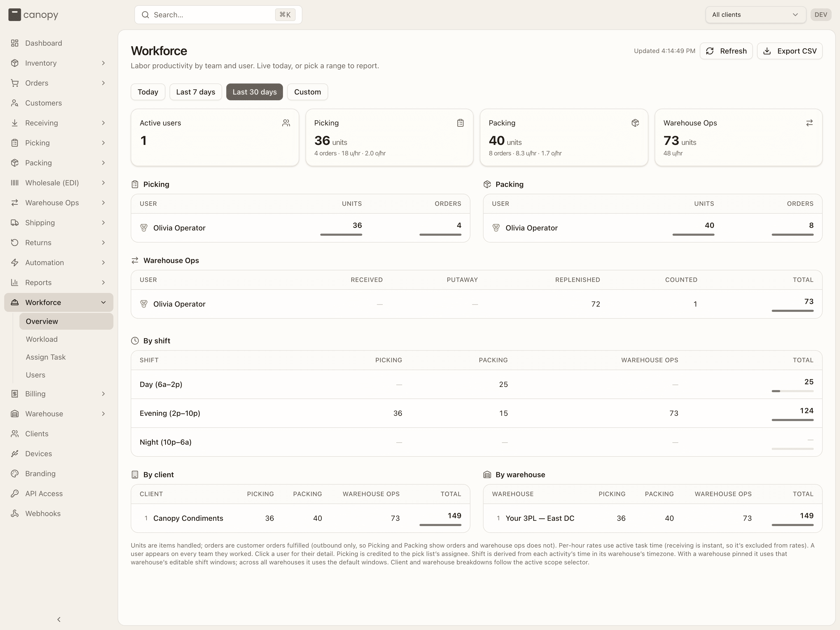Click the Clients people icon
Viewport: 840px width, 630px height.
point(14,434)
